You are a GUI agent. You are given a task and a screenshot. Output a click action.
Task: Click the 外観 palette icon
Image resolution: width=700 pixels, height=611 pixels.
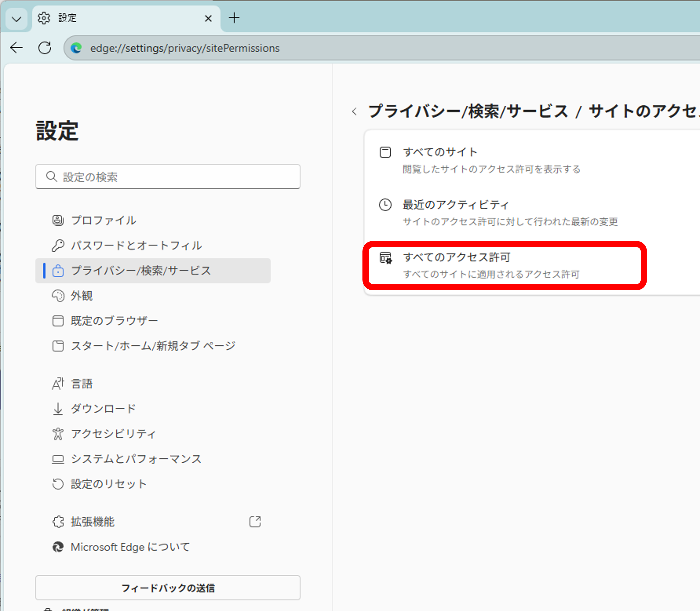point(58,296)
